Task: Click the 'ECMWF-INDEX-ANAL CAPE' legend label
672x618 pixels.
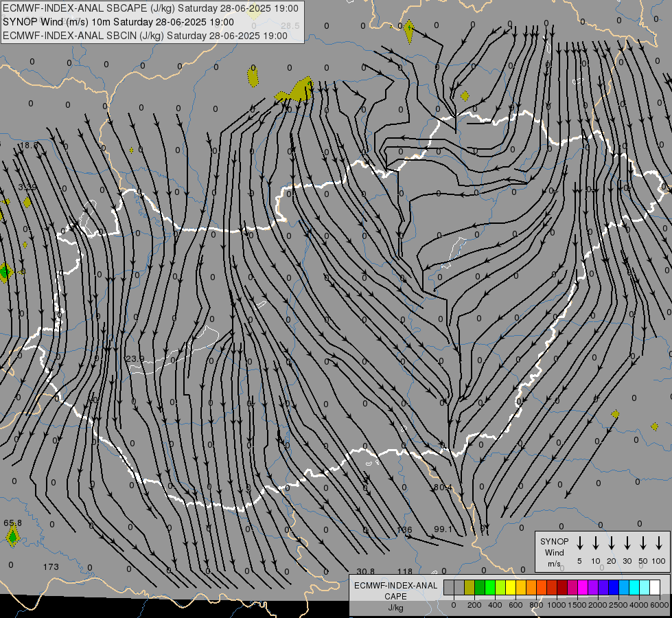Action: coord(395,591)
